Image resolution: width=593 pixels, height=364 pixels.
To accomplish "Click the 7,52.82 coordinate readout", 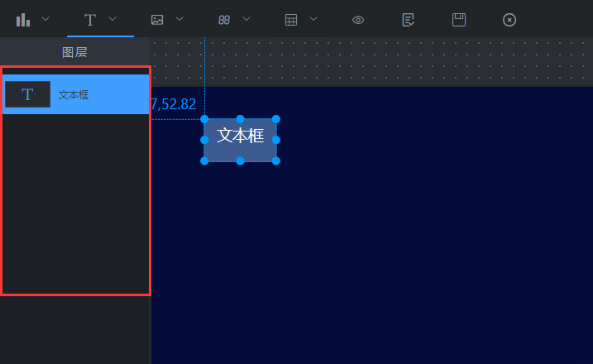I will click(x=174, y=104).
